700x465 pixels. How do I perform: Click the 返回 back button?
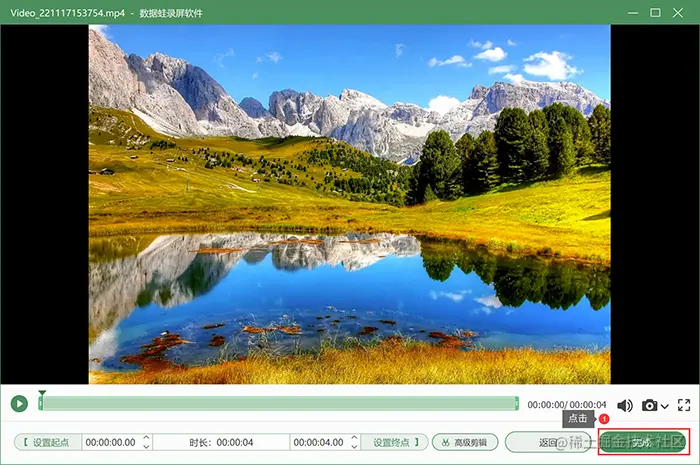548,442
